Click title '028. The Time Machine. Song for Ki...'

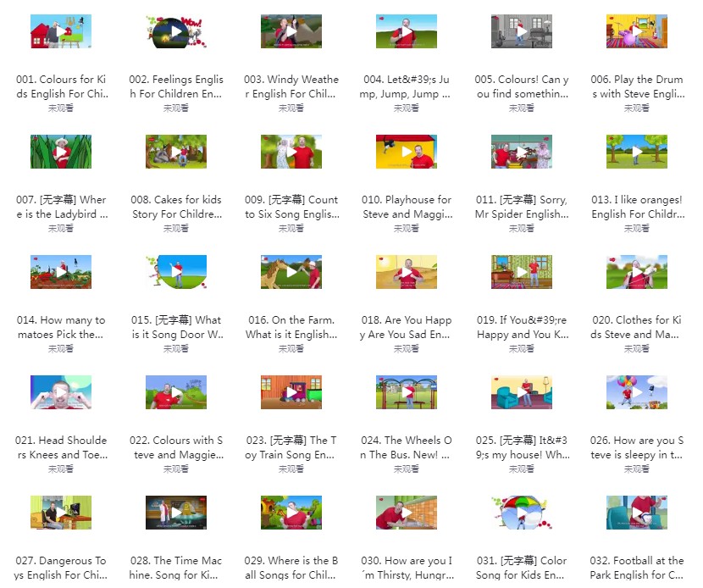click(175, 568)
